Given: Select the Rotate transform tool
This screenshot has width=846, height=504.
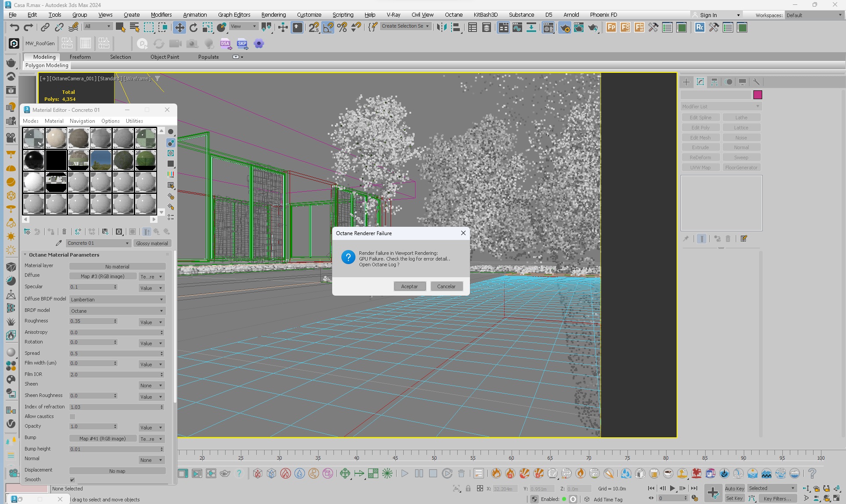Looking at the screenshot, I should [194, 28].
